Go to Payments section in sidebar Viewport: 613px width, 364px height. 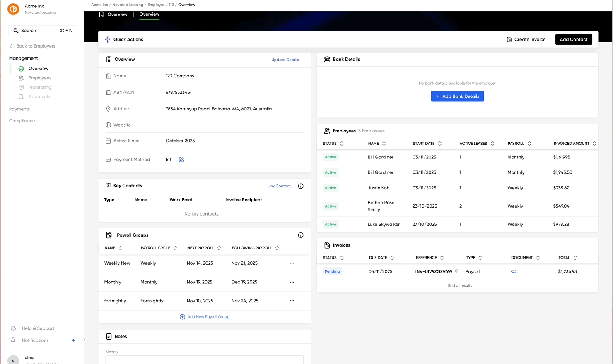tap(19, 109)
